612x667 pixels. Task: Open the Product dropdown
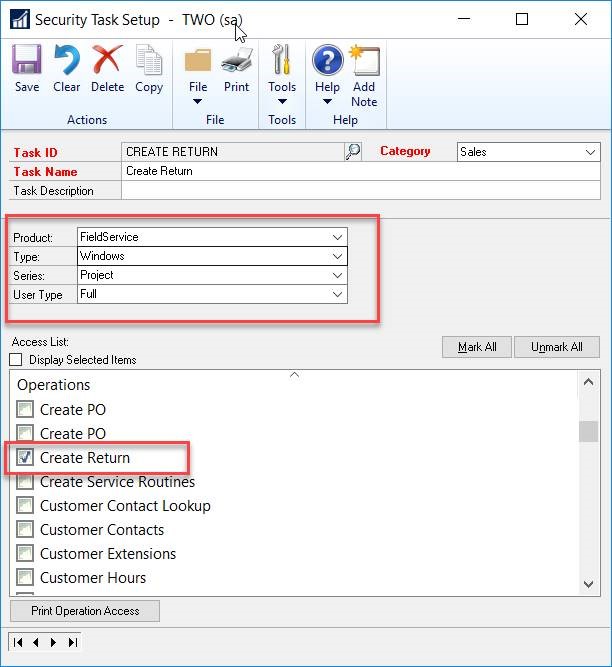pyautogui.click(x=337, y=237)
